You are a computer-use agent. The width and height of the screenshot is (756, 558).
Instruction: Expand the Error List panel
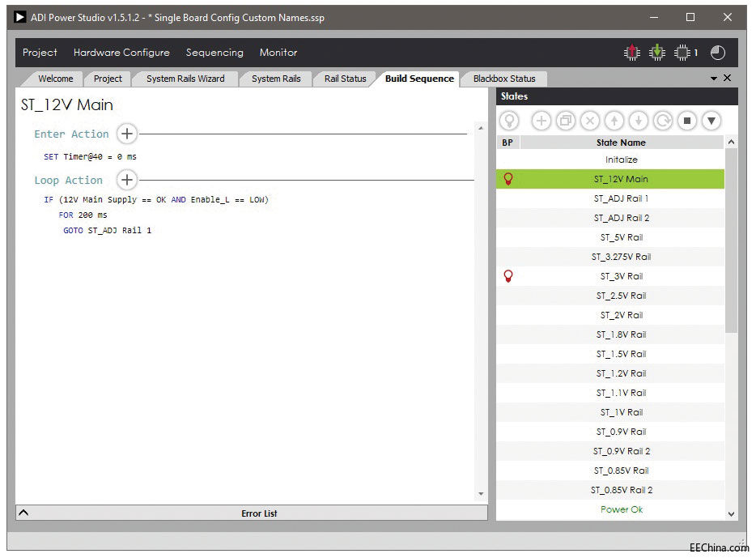(x=23, y=513)
